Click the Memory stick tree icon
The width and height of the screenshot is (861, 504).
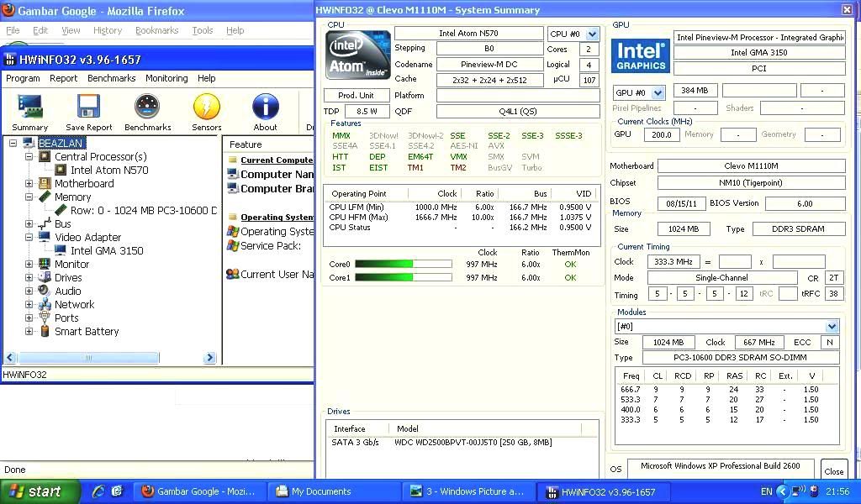click(x=45, y=197)
